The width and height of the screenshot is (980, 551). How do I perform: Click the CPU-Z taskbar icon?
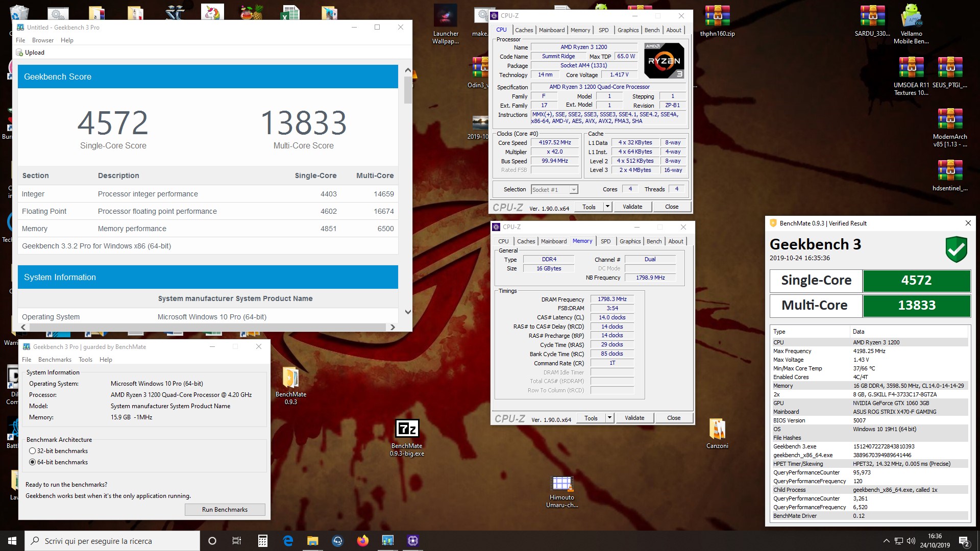point(413,541)
